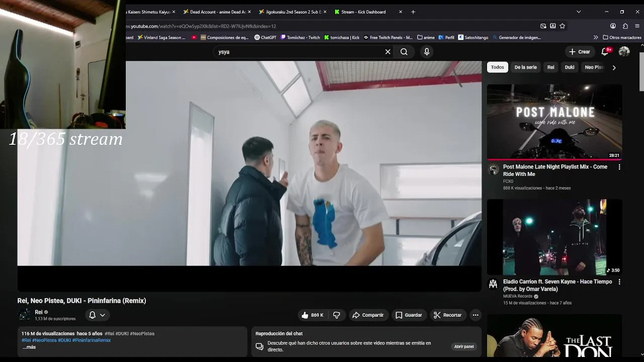Click the Compartir share button

pos(368,315)
